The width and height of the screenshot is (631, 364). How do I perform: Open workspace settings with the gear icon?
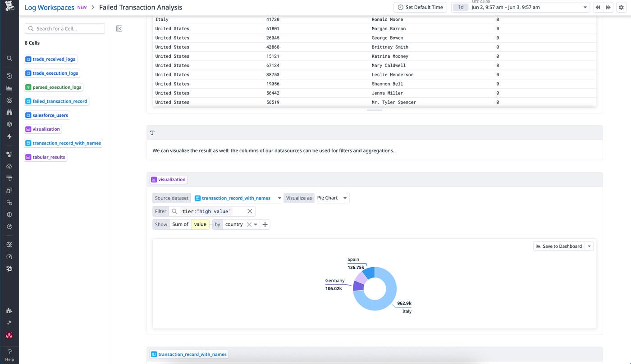pyautogui.click(x=621, y=7)
